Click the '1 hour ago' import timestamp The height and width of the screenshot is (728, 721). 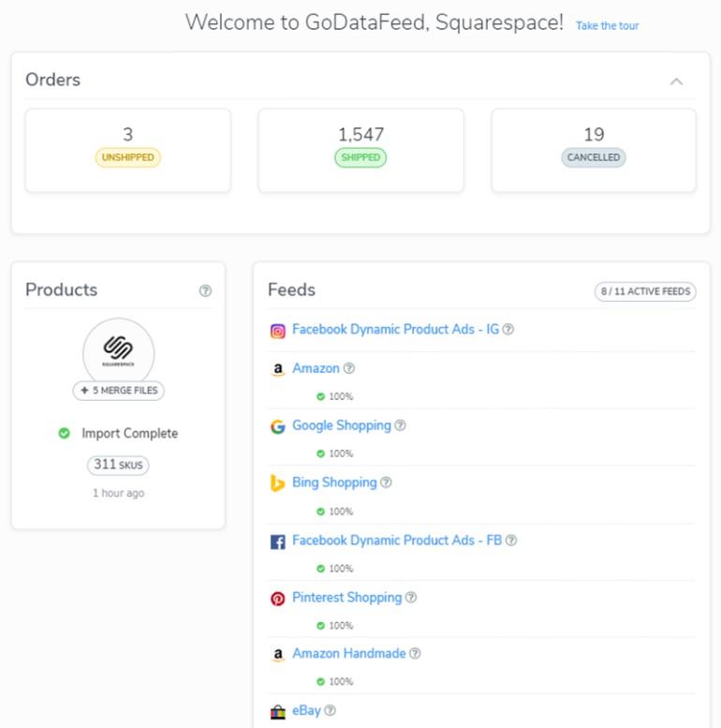coord(118,493)
